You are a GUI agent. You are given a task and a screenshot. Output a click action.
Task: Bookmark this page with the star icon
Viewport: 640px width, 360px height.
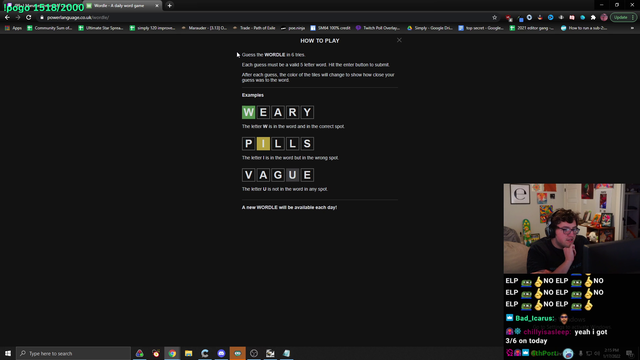(x=495, y=18)
